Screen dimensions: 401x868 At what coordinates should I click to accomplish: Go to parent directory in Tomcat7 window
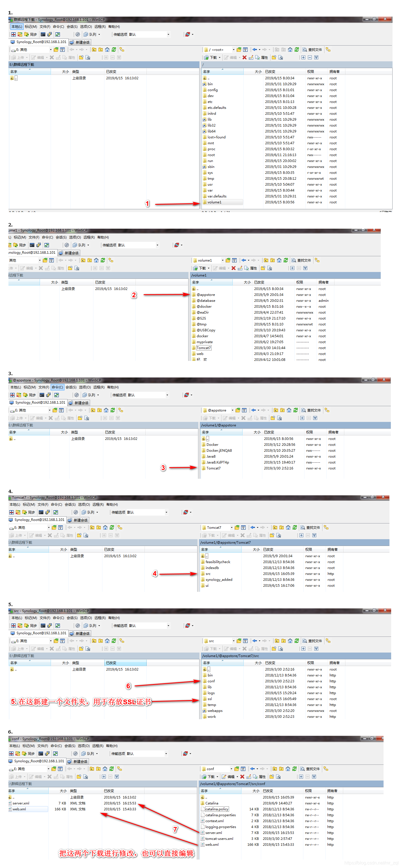[275, 527]
